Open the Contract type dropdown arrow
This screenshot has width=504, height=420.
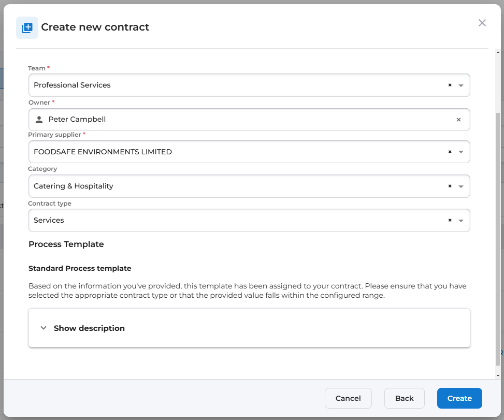[x=461, y=220]
